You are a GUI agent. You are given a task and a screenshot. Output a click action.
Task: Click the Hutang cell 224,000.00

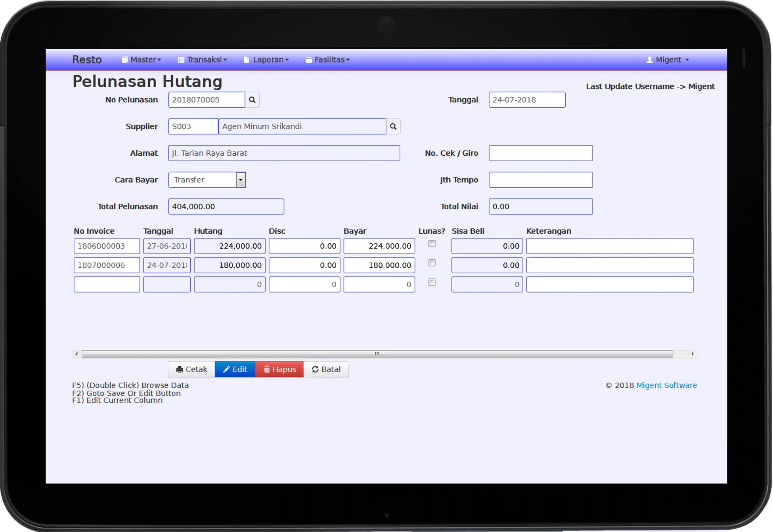(x=230, y=246)
